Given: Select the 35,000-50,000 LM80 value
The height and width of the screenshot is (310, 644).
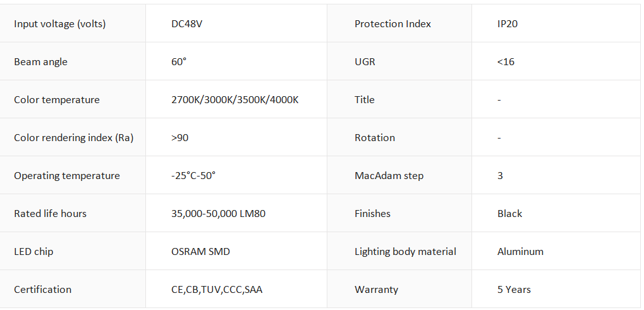Looking at the screenshot, I should (x=219, y=214).
